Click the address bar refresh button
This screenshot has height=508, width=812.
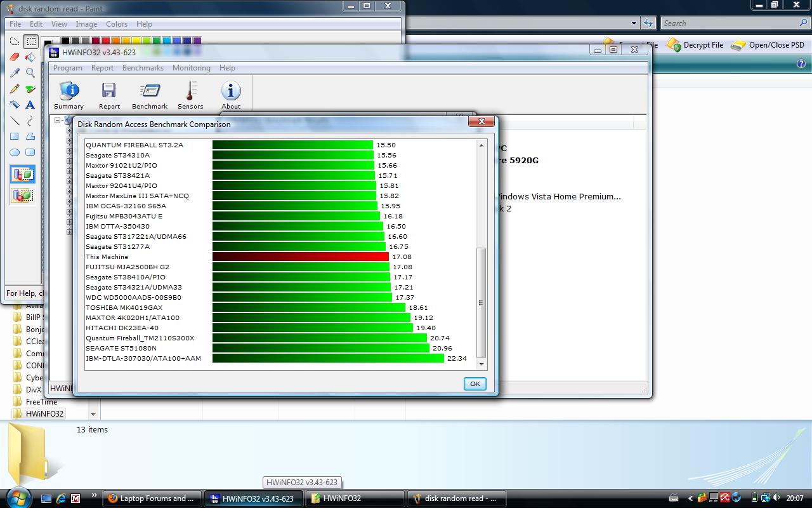pyautogui.click(x=648, y=23)
